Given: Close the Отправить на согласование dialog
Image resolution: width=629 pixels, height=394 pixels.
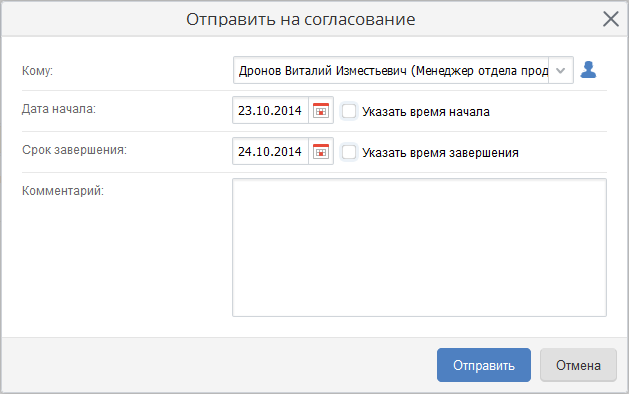Looking at the screenshot, I should click(x=611, y=19).
